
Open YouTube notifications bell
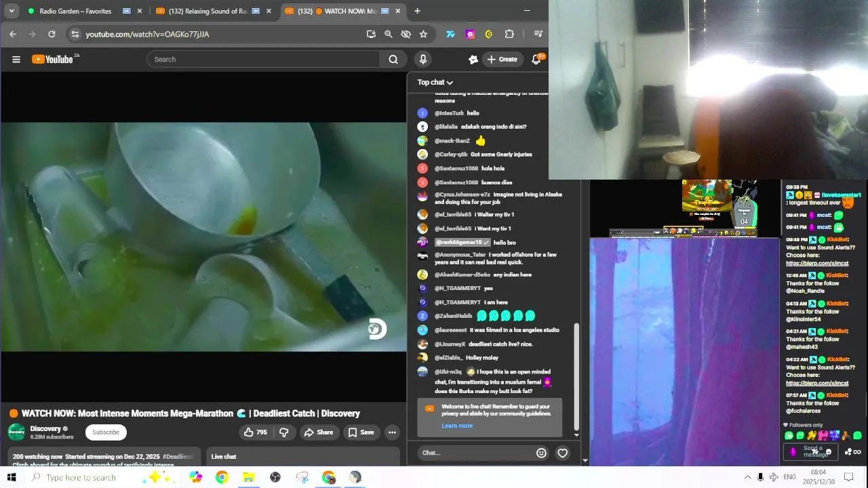536,60
